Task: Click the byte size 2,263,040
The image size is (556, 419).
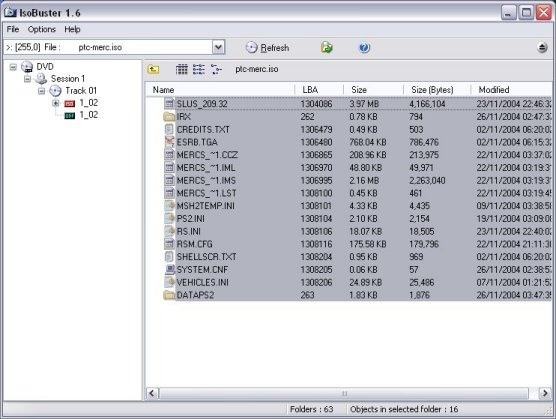Action: click(427, 180)
